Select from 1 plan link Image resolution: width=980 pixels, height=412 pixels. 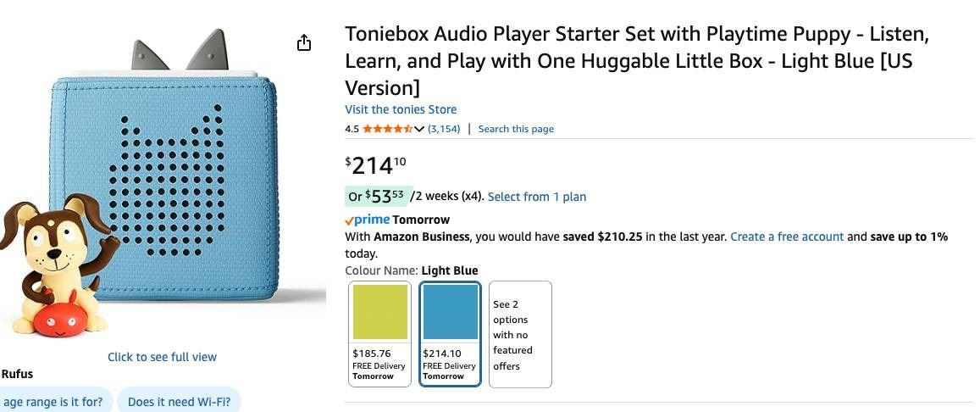[537, 197]
